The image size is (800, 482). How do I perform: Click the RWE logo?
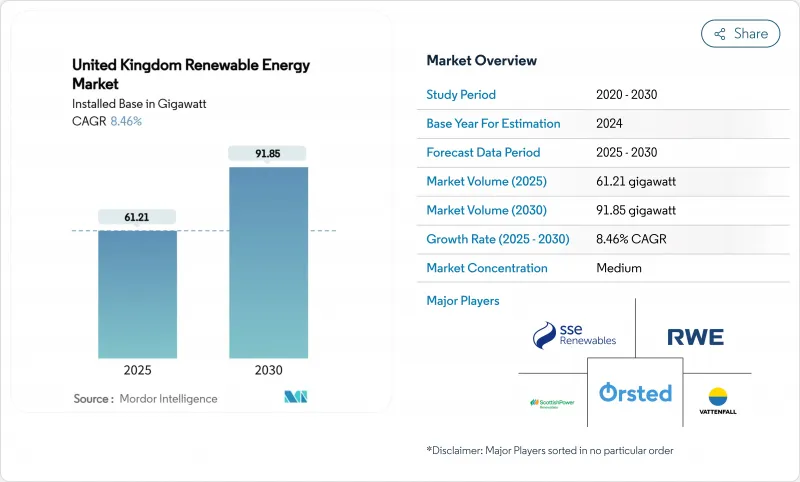pyautogui.click(x=696, y=337)
